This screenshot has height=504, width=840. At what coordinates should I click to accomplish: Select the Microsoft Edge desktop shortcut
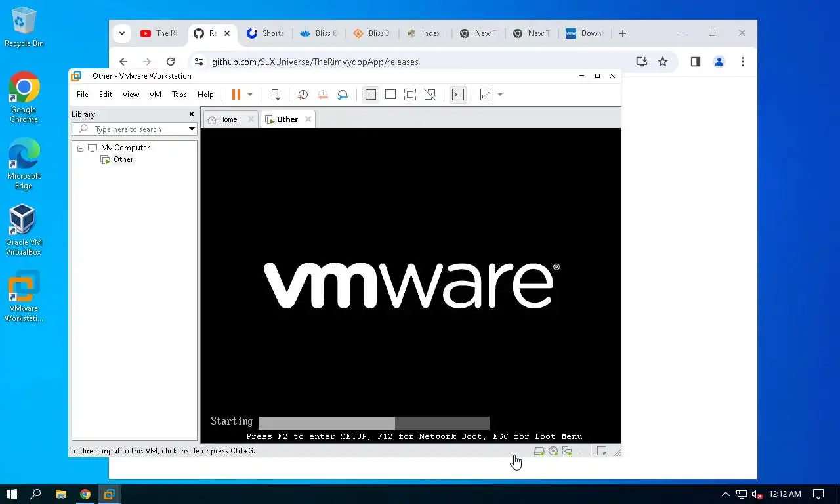click(24, 164)
